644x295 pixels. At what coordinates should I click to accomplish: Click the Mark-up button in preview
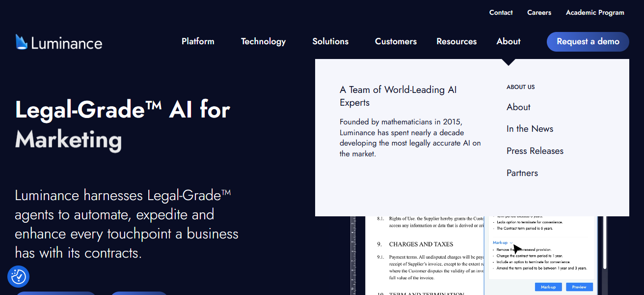[548, 287]
